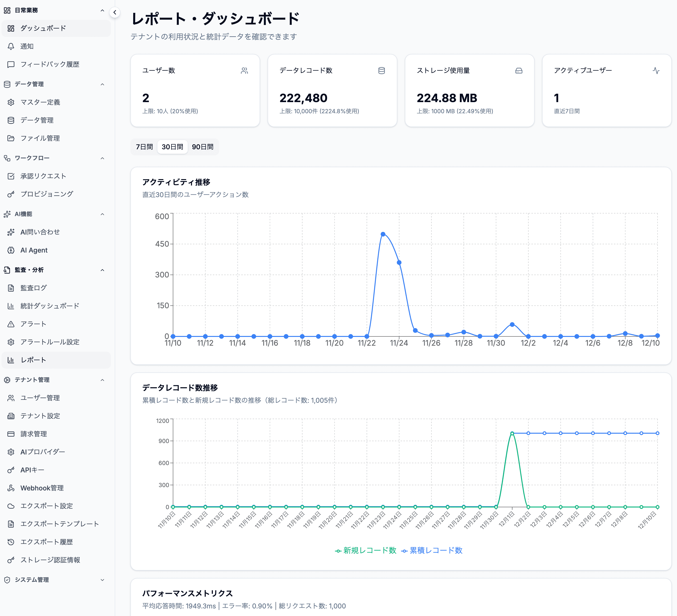Click the レポート・ダッシュボード page heading
Image resolution: width=677 pixels, height=616 pixels.
[x=215, y=18]
